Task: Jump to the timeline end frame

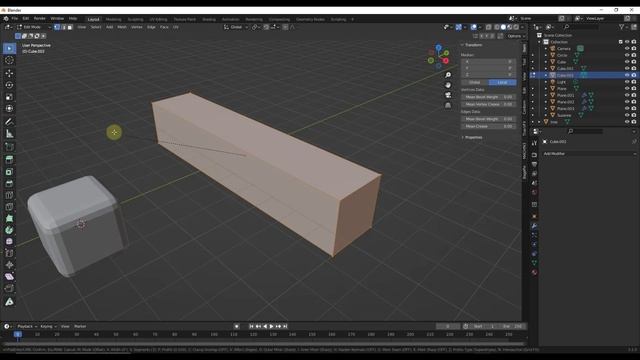Action: point(285,327)
